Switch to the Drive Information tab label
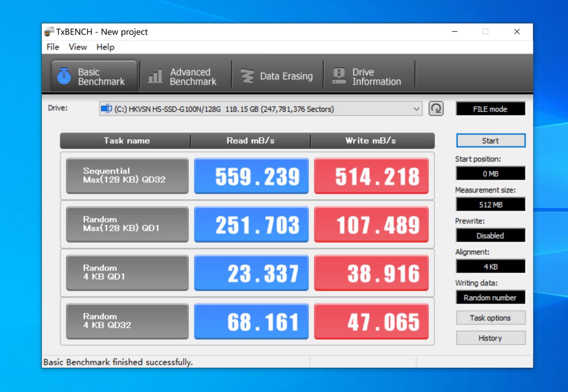Screen dimensions: 568x392 point(377,77)
